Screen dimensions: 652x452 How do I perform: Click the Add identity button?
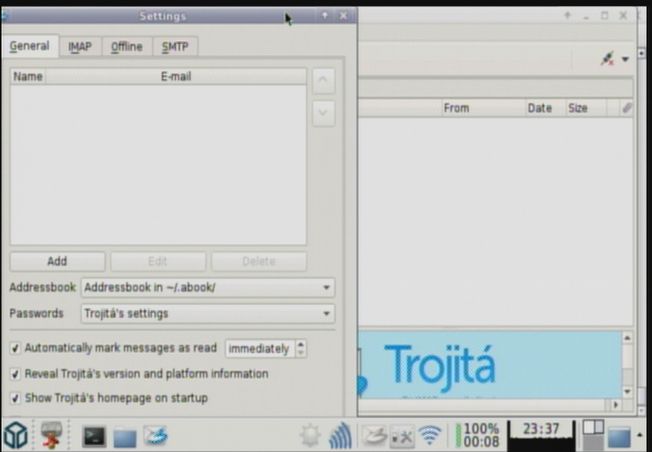(57, 261)
